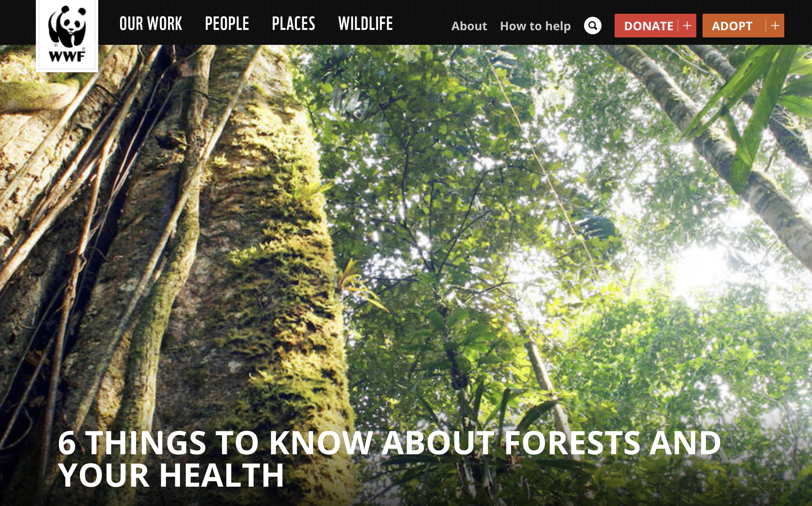Select the headline 6 THINGS TO KNOW ABOUT FORESTS
The width and height of the screenshot is (812, 506).
coord(389,443)
